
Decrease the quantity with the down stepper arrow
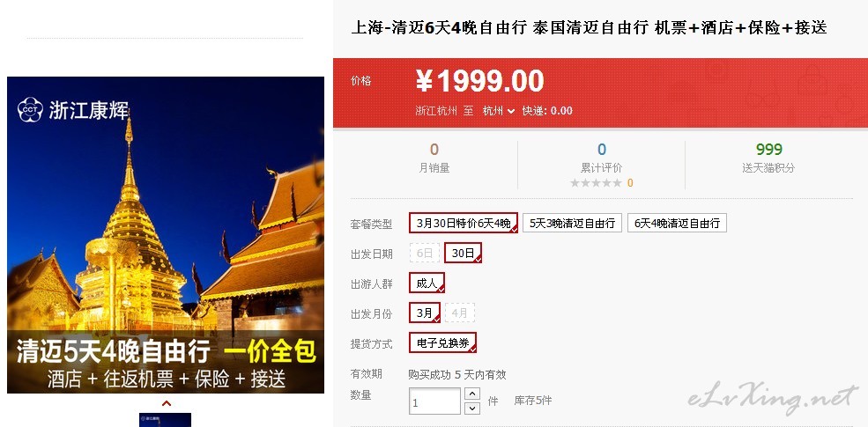(472, 409)
